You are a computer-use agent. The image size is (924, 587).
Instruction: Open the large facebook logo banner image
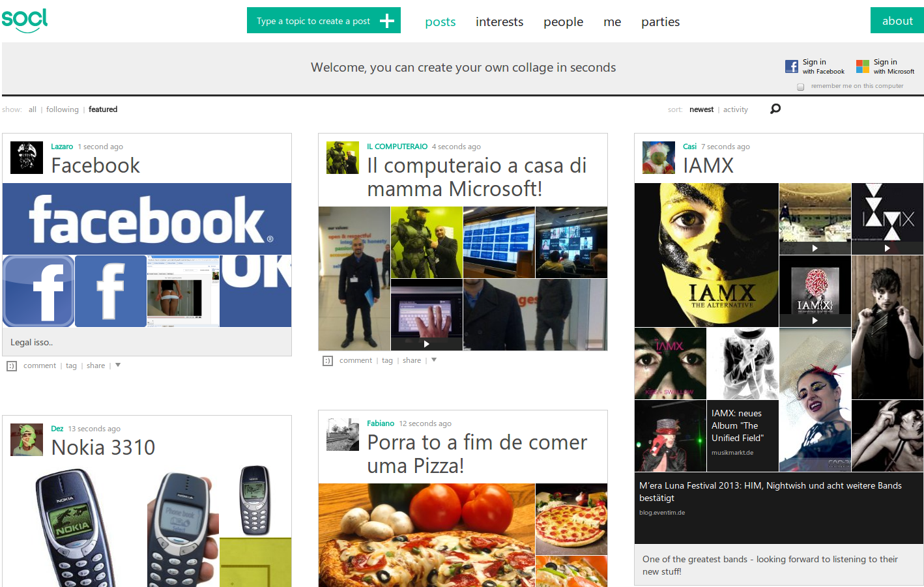[147, 219]
